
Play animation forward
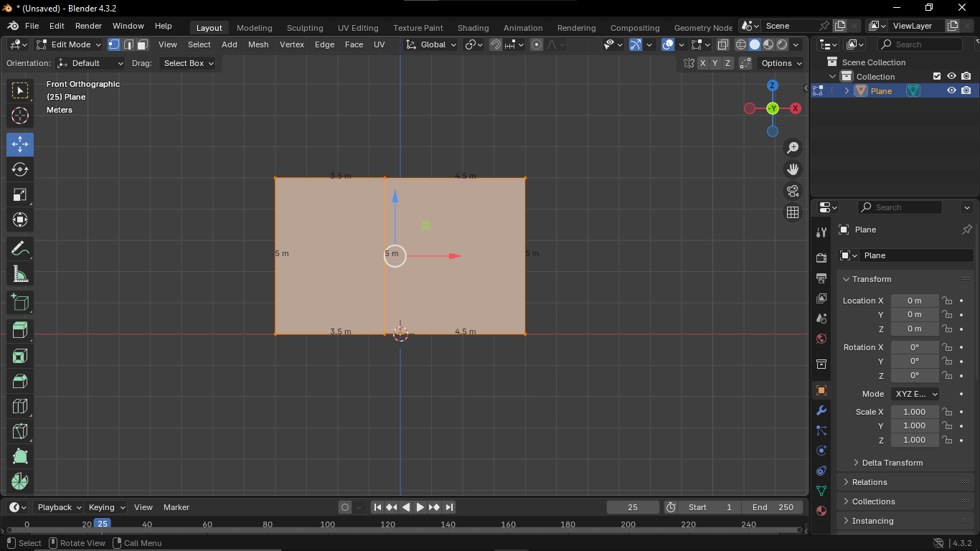coord(420,507)
